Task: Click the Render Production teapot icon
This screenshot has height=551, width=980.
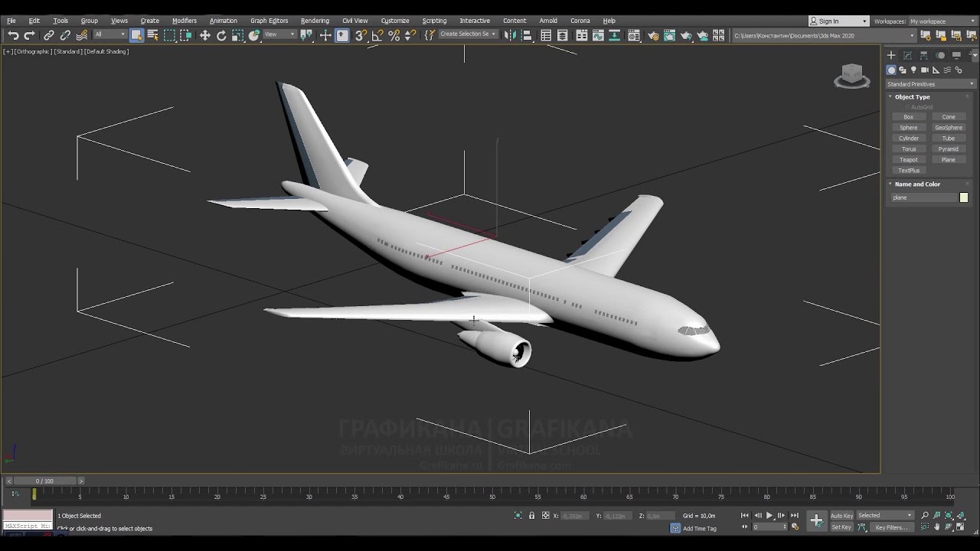Action: (x=686, y=35)
